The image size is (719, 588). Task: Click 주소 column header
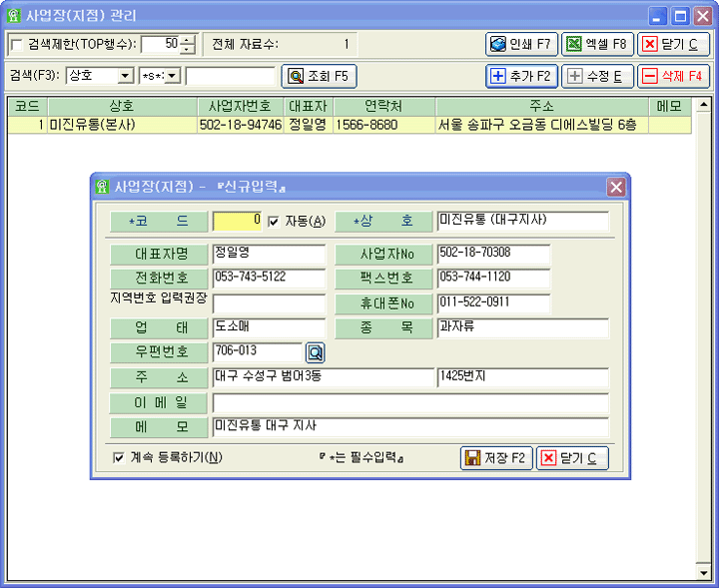tap(541, 107)
